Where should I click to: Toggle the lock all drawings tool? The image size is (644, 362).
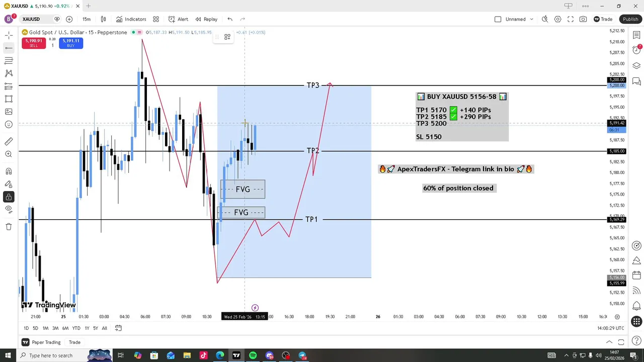coord(9,197)
